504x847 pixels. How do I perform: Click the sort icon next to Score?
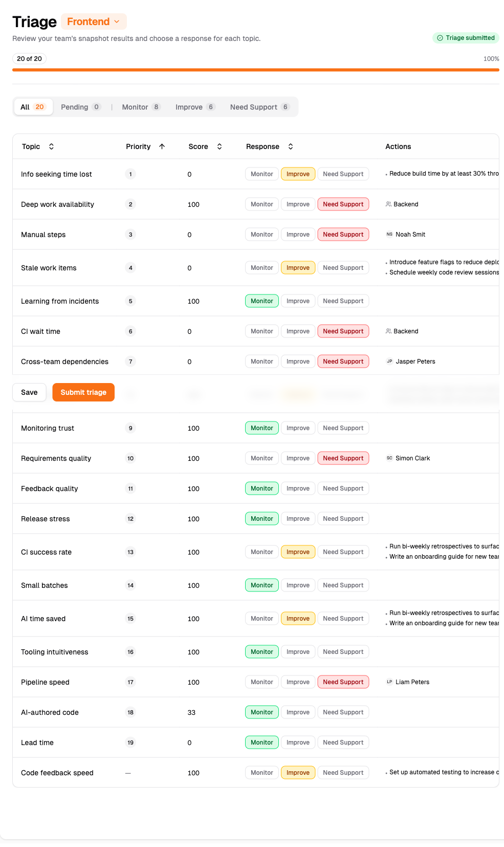coord(219,146)
